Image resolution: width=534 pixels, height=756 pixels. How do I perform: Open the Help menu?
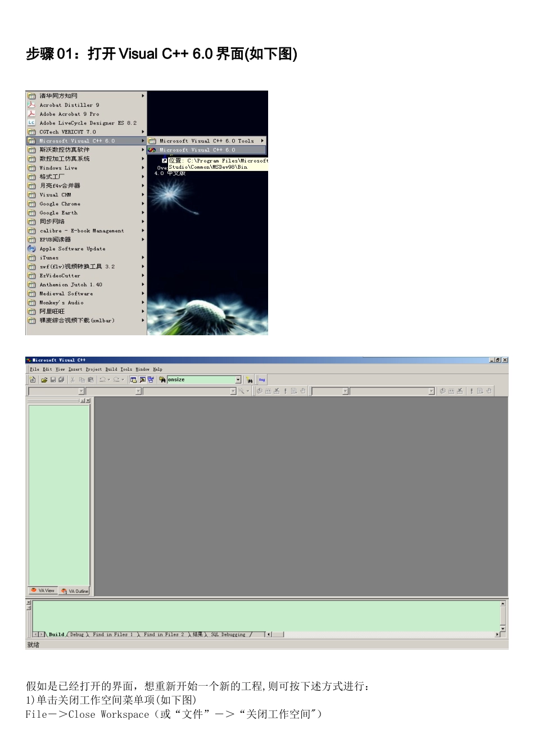(x=157, y=370)
